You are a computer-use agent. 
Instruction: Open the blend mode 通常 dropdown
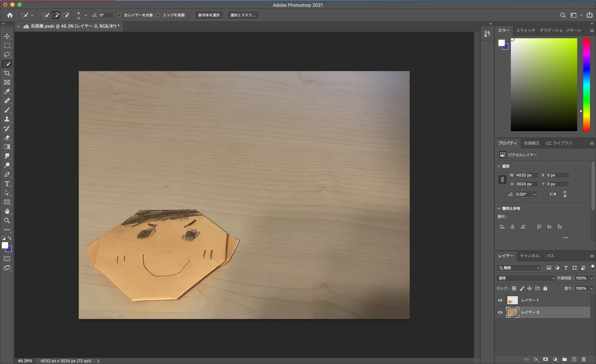click(525, 278)
